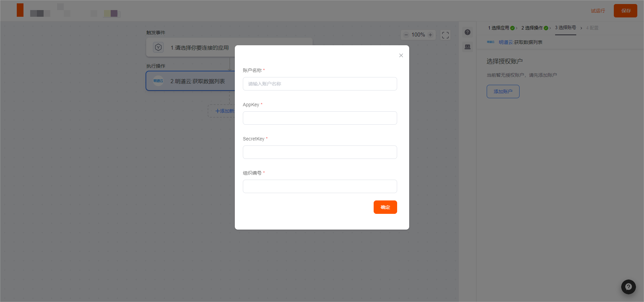The width and height of the screenshot is (644, 302).
Task: Click the 明道云 logo on action node
Action: point(158,81)
